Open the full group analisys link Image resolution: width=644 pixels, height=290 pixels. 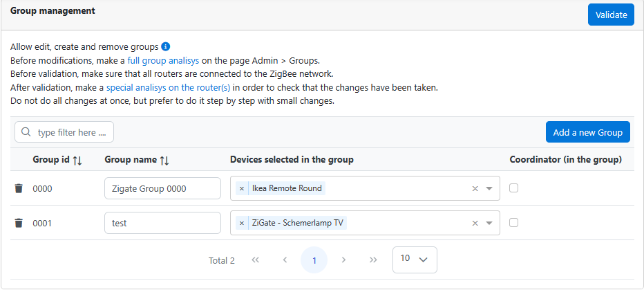[163, 60]
